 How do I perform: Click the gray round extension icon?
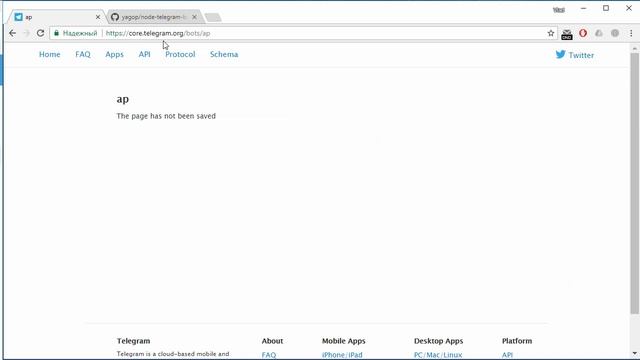(x=615, y=33)
